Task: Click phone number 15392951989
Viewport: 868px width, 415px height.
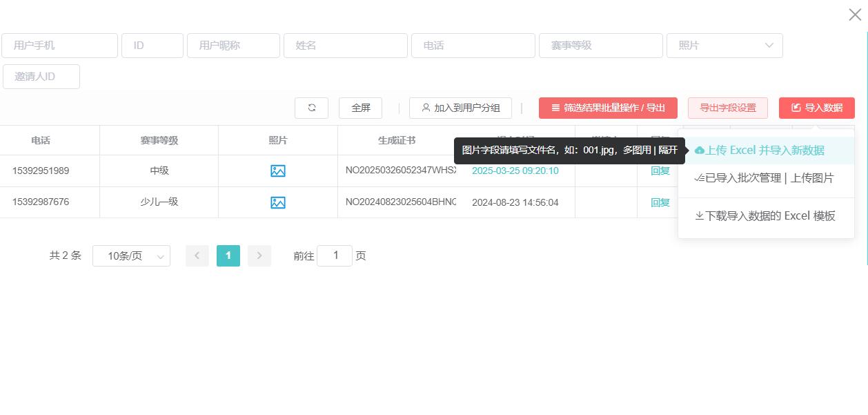Action: 41,171
